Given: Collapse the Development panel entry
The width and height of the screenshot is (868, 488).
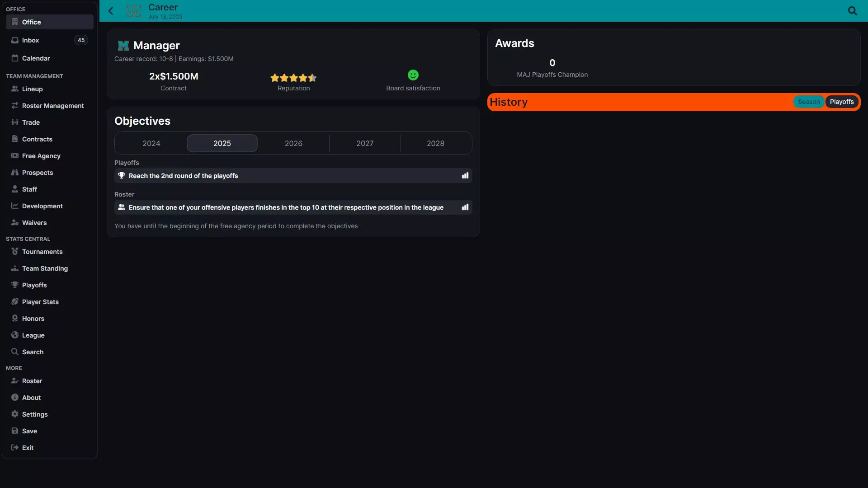Looking at the screenshot, I should pos(42,206).
